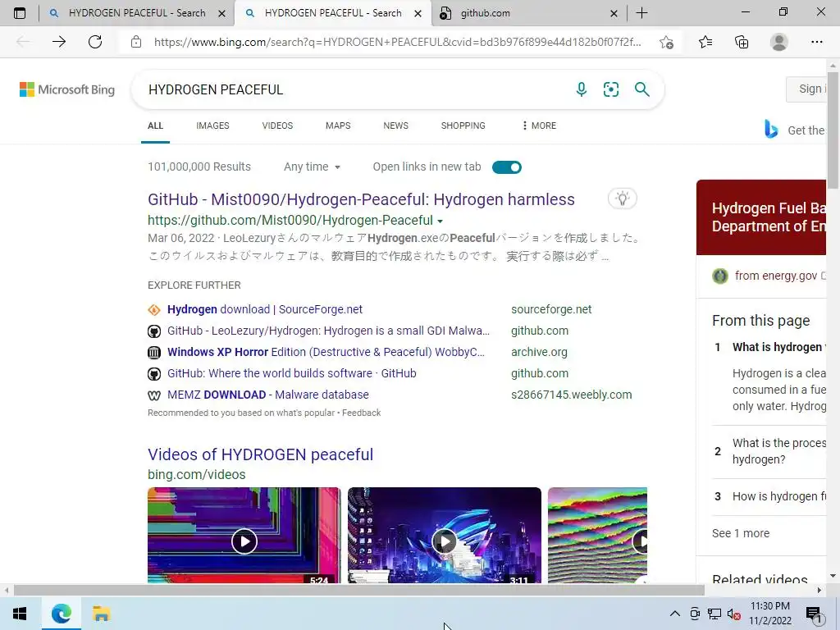
Task: Expand arrow next to github.com/Mist0090 URL
Action: 441,221
